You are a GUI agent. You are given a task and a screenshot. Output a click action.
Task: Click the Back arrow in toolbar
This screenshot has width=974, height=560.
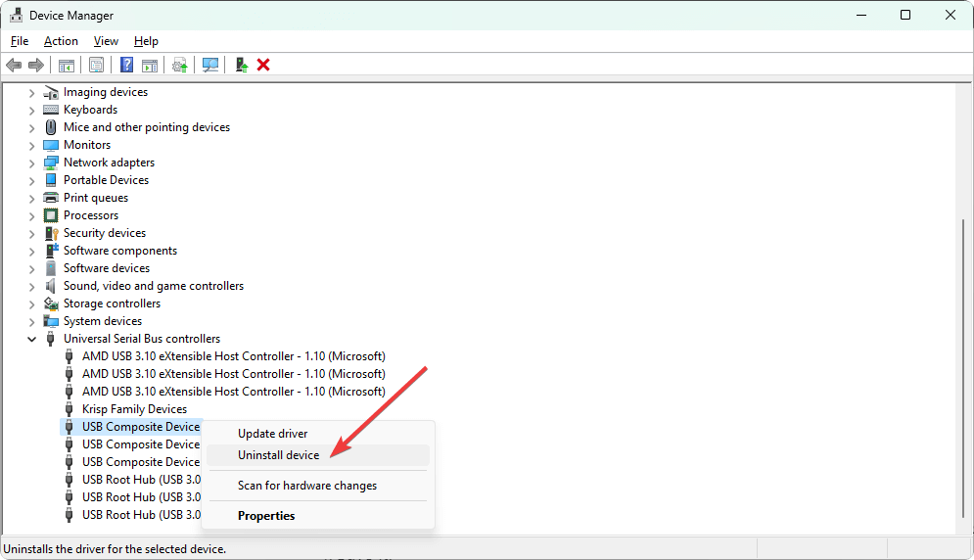(14, 65)
